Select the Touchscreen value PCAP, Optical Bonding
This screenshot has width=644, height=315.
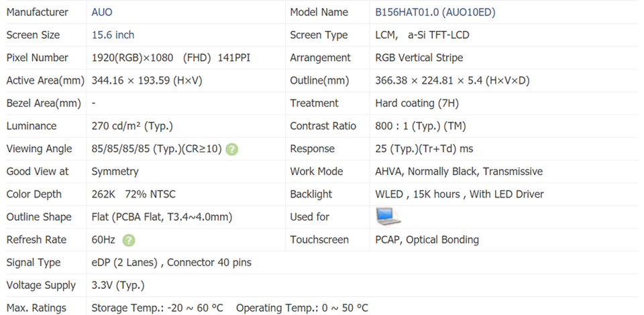[x=427, y=240]
